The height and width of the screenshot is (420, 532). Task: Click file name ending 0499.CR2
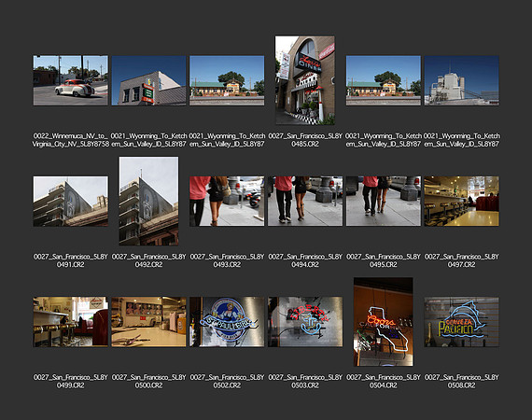71,382
